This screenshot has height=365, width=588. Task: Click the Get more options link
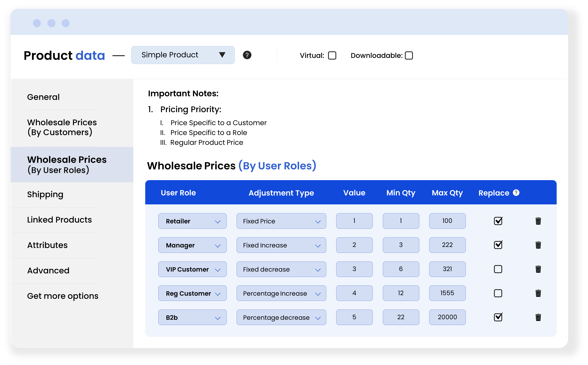coord(63,296)
